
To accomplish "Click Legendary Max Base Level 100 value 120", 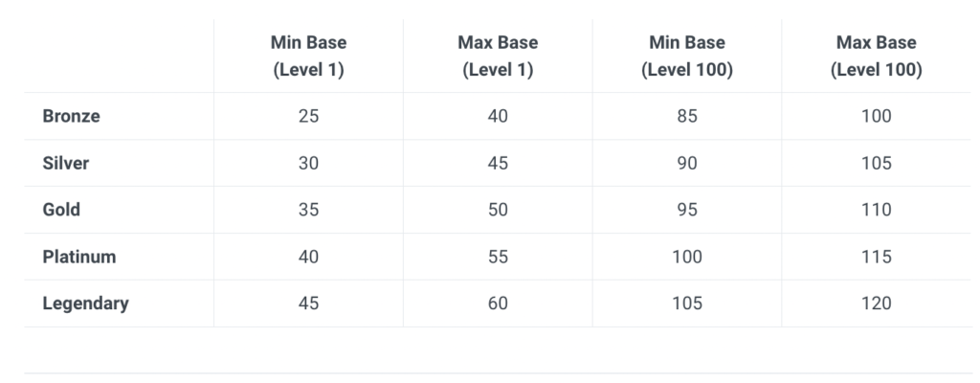I will pos(876,304).
